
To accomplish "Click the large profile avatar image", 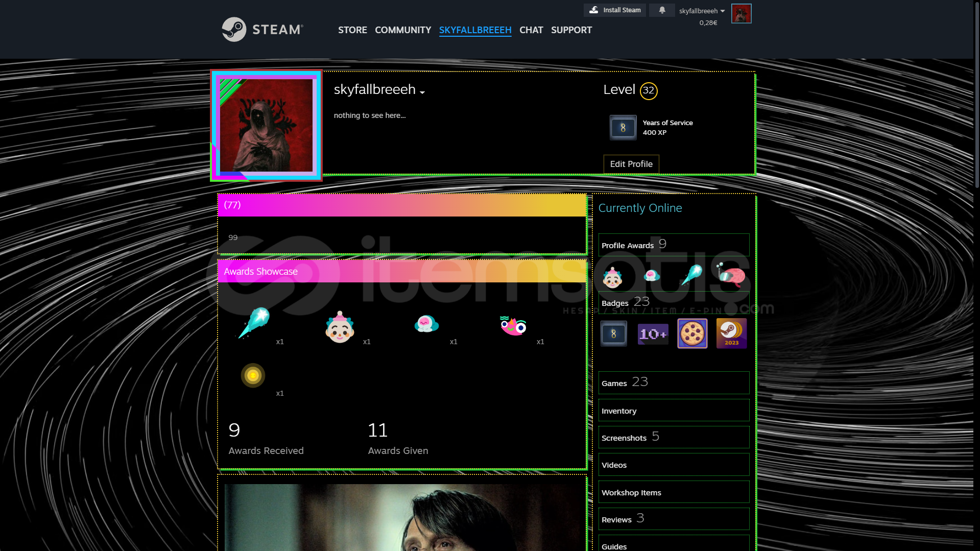I will coord(266,126).
